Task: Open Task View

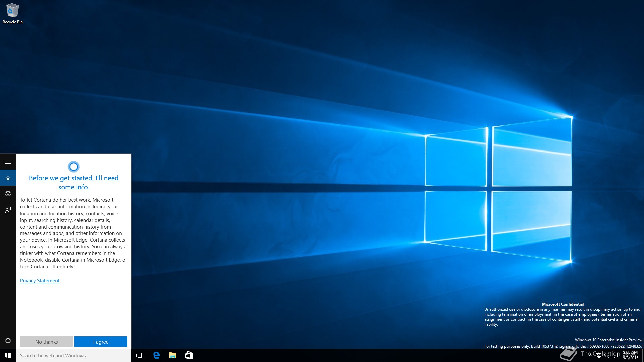Action: coord(140,355)
